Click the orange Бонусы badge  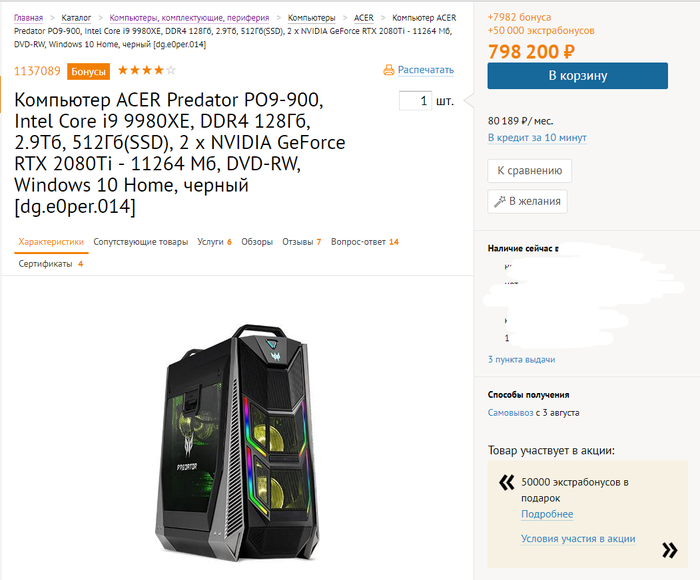[x=89, y=72]
